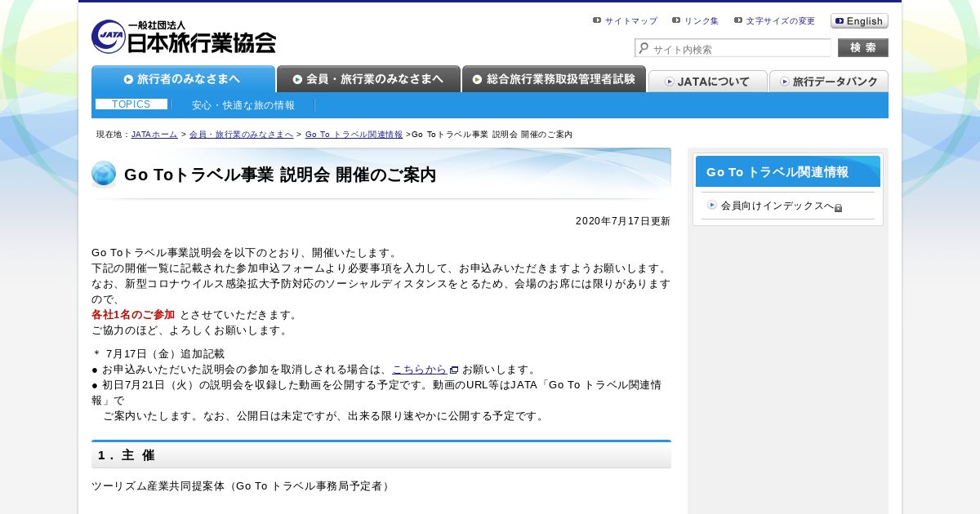Click the JATA logo at top left
Viewport: 980px width, 514px height.
coord(184,37)
